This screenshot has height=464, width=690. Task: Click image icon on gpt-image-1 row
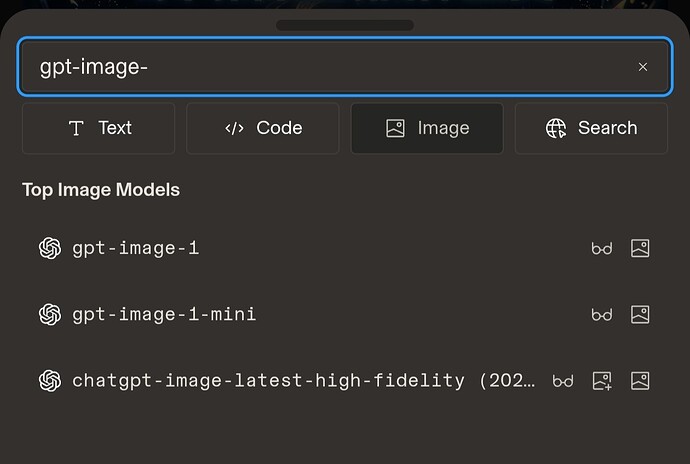point(640,248)
